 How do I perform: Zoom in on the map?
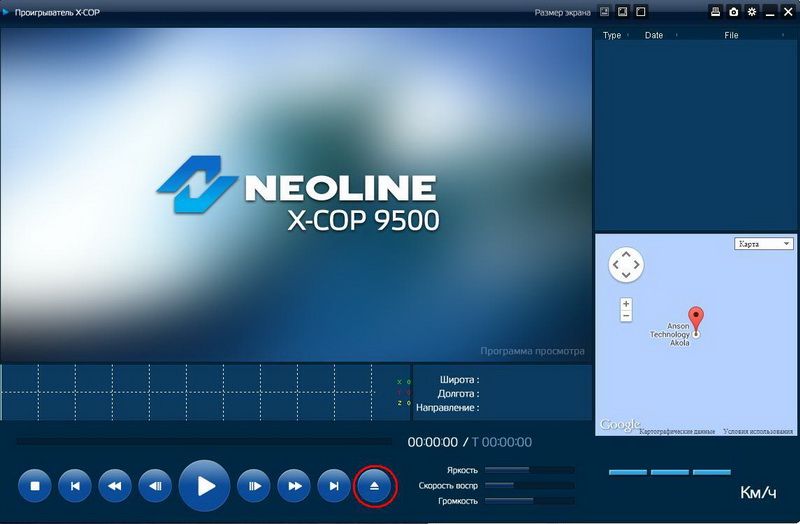click(626, 303)
